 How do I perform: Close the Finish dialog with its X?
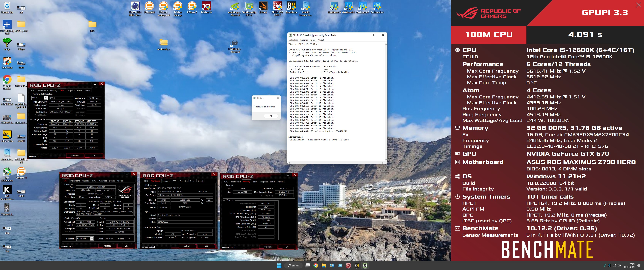pos(278,98)
